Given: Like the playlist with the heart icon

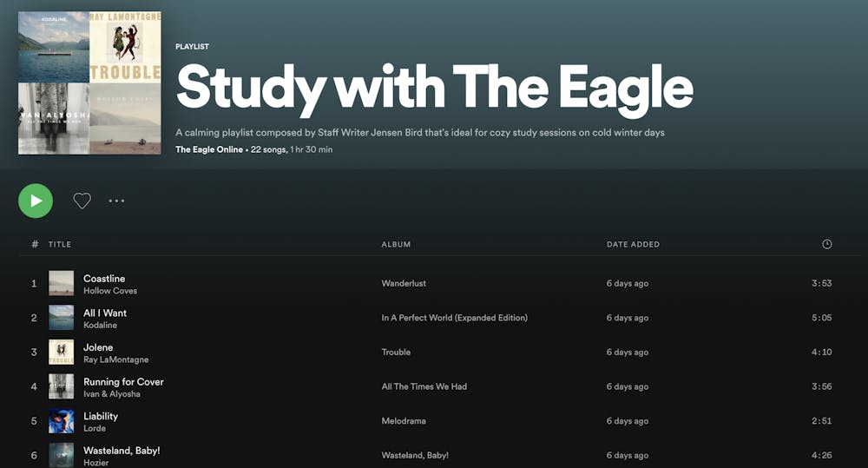Looking at the screenshot, I should [82, 201].
